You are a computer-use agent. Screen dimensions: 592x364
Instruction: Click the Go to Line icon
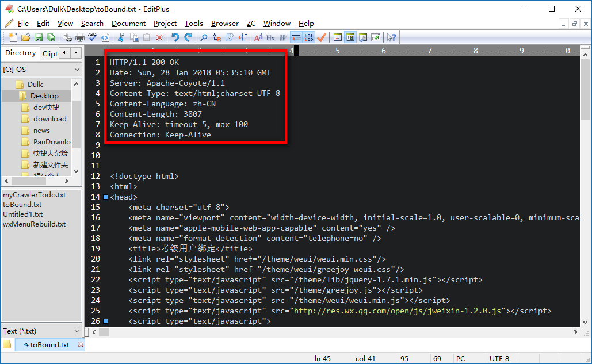click(x=242, y=37)
